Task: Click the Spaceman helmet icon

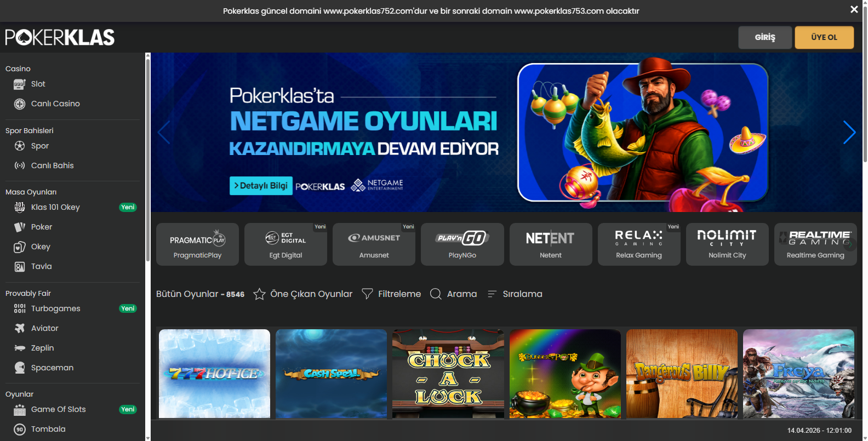Action: [20, 368]
